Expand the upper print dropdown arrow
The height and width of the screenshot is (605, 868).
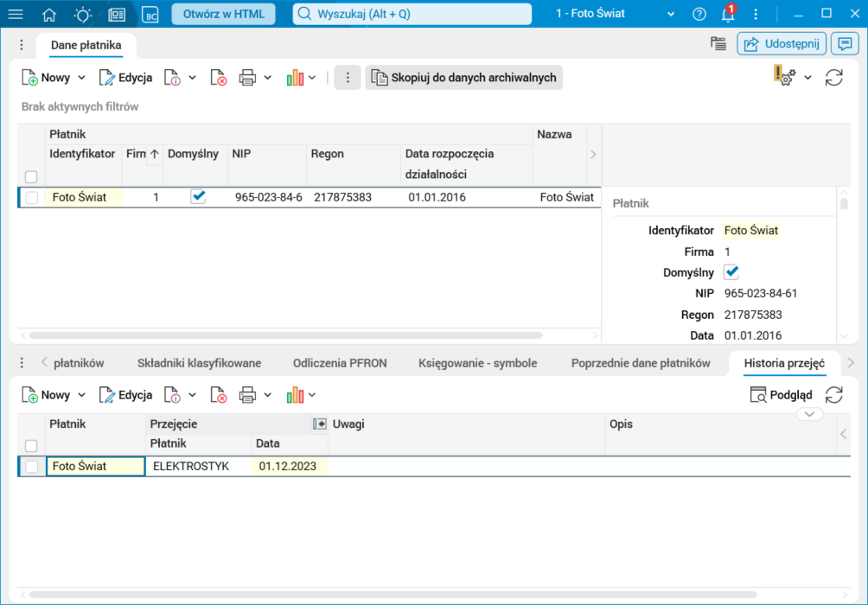click(x=267, y=78)
